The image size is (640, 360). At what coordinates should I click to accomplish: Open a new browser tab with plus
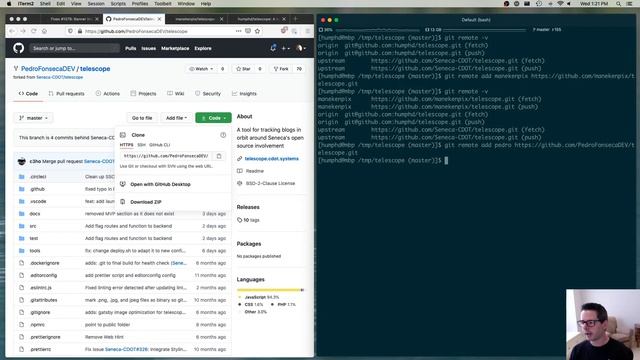point(296,19)
